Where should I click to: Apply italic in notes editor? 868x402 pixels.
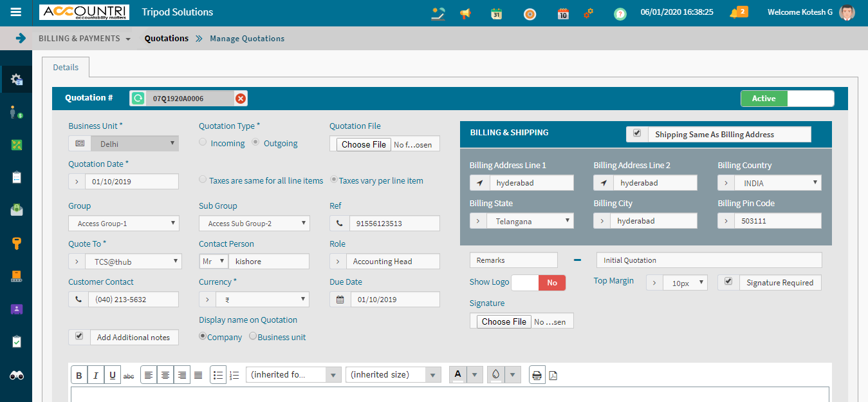[x=96, y=375]
